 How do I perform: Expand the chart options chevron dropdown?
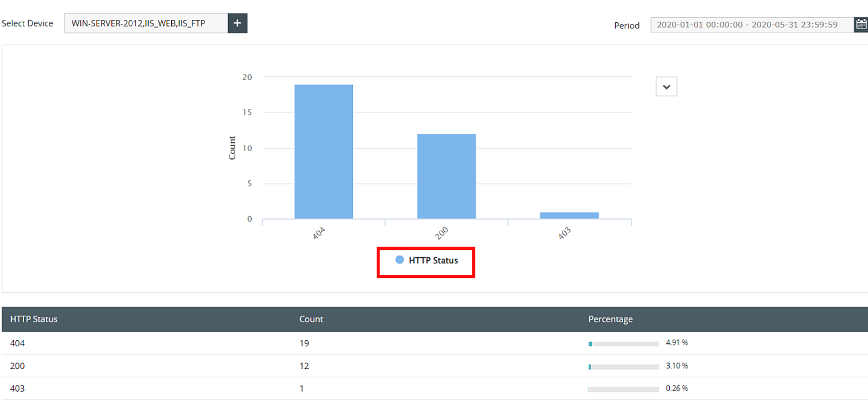666,87
